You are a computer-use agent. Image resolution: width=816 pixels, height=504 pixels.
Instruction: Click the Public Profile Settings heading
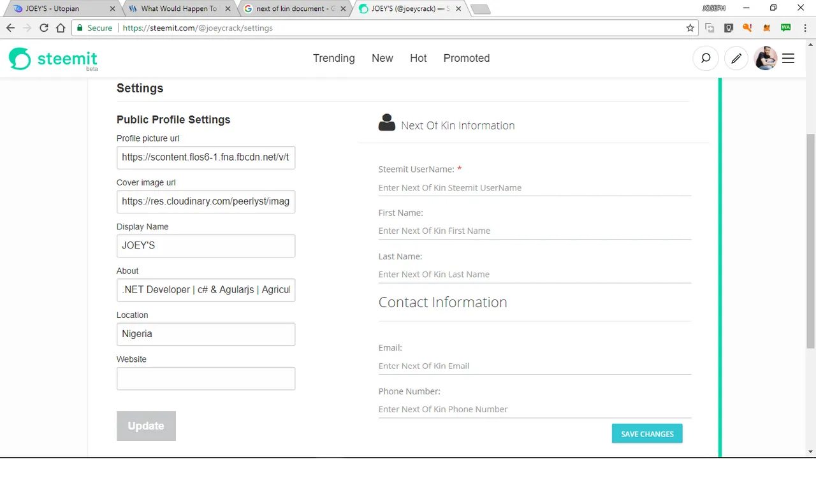173,120
